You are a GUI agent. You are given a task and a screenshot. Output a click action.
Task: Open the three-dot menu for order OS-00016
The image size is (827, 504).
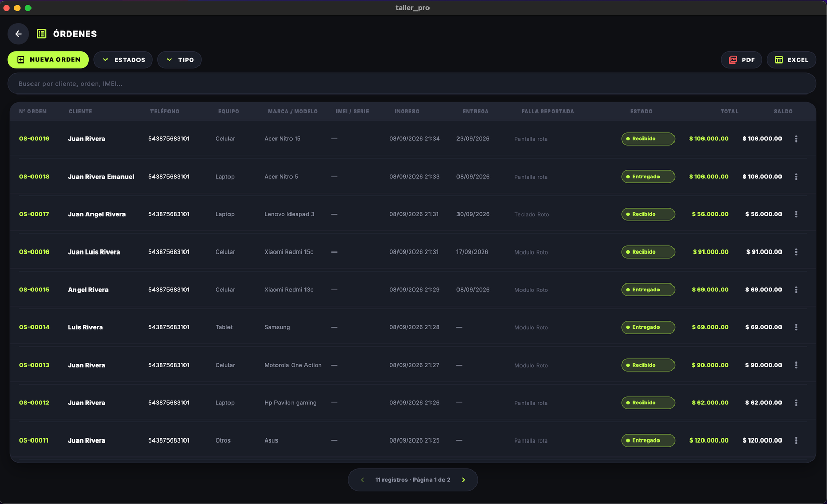pyautogui.click(x=796, y=252)
